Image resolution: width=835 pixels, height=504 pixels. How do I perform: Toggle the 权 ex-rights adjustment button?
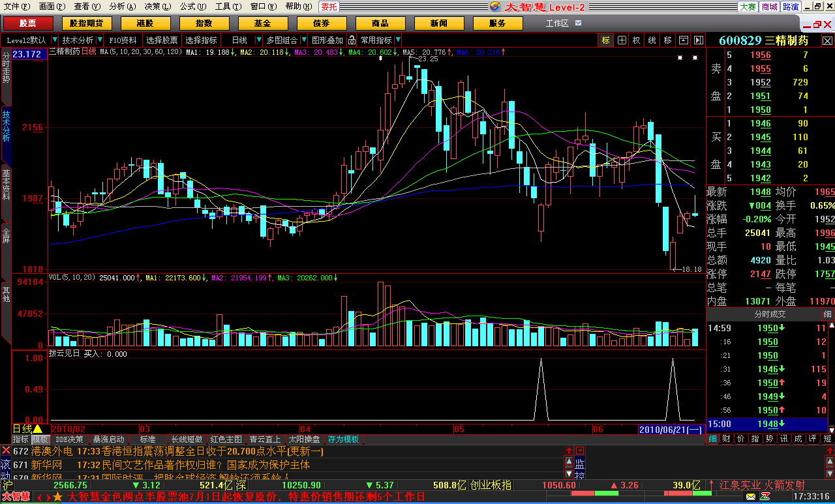tap(637, 40)
